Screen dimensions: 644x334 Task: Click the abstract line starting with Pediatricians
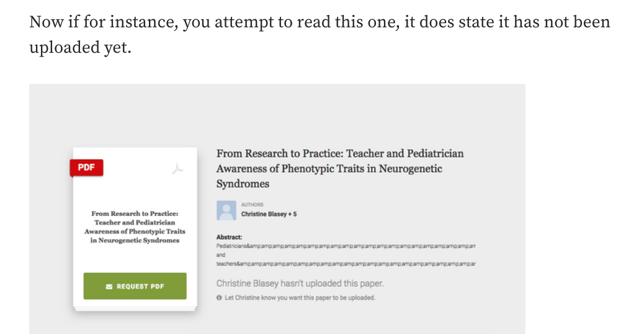(x=346, y=246)
